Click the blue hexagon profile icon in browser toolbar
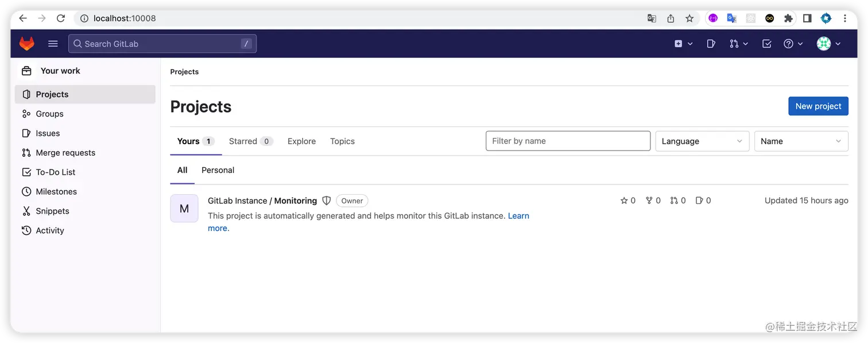Image resolution: width=868 pixels, height=343 pixels. click(x=826, y=18)
